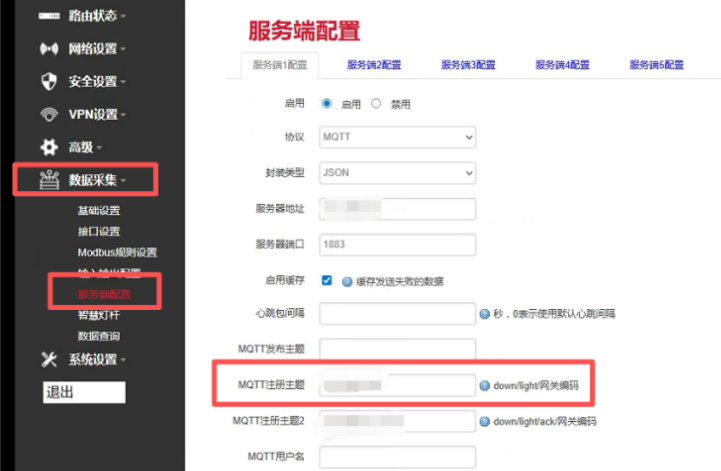
Task: Expand the 网络设置 menu
Action: (97, 48)
